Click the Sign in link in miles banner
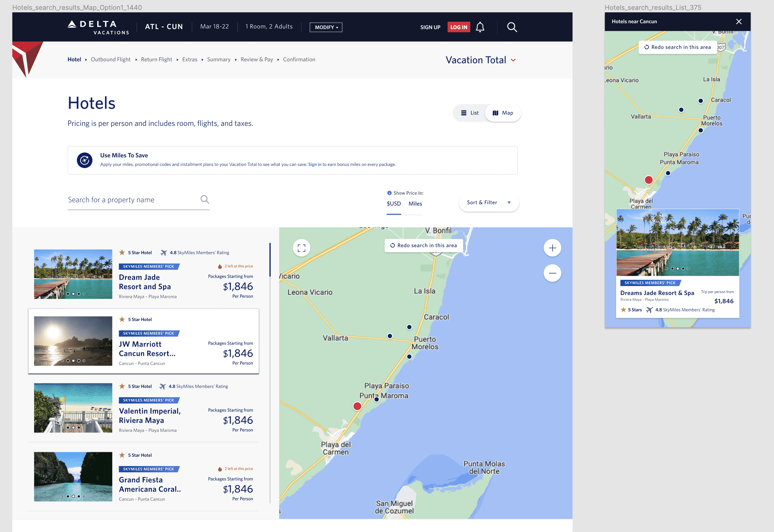774x532 pixels. pyautogui.click(x=314, y=164)
